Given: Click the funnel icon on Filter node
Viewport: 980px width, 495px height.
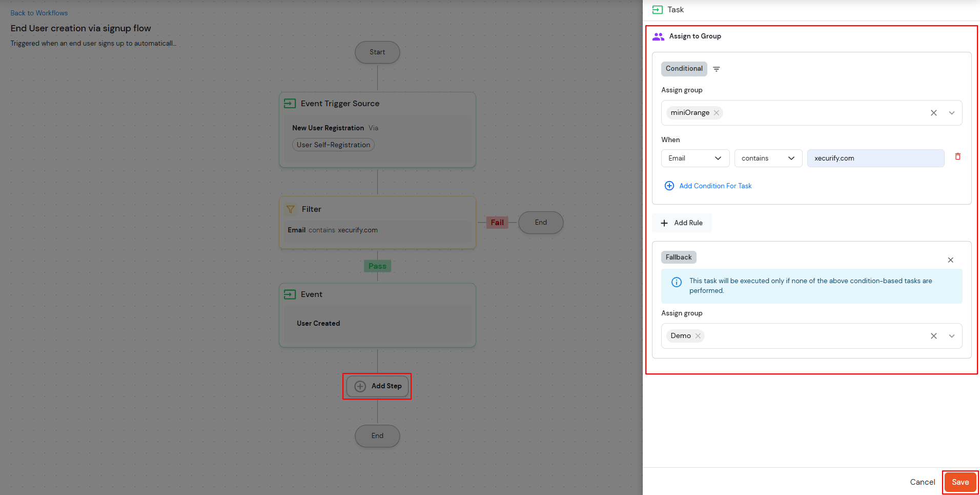Looking at the screenshot, I should [290, 209].
